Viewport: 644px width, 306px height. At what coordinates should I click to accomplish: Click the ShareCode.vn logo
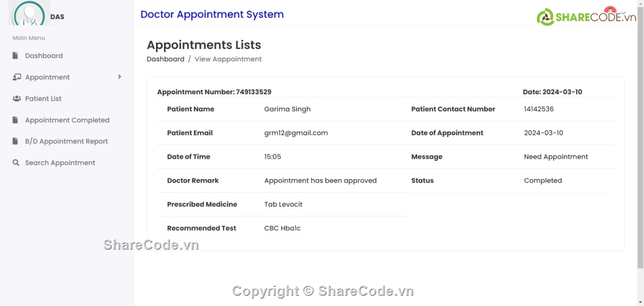[x=586, y=16]
